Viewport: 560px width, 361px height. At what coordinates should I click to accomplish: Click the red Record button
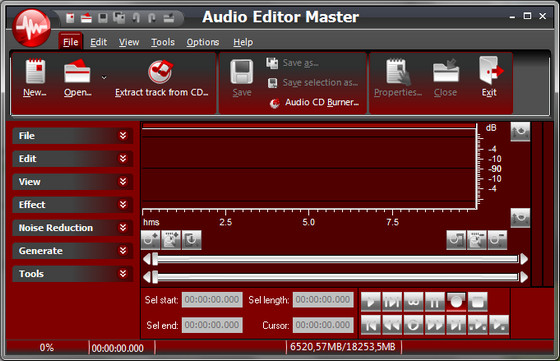[x=456, y=302]
